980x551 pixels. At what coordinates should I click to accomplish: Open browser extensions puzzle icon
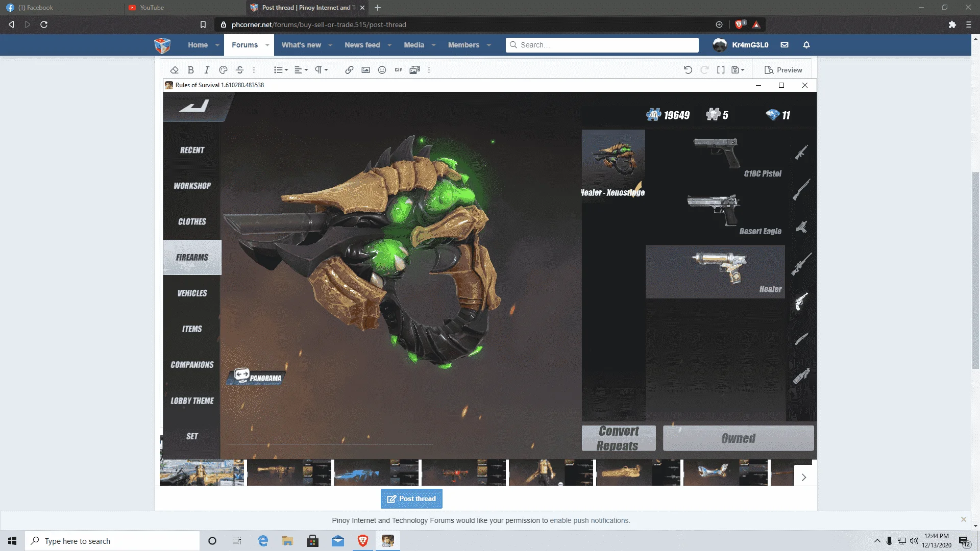[x=952, y=24]
